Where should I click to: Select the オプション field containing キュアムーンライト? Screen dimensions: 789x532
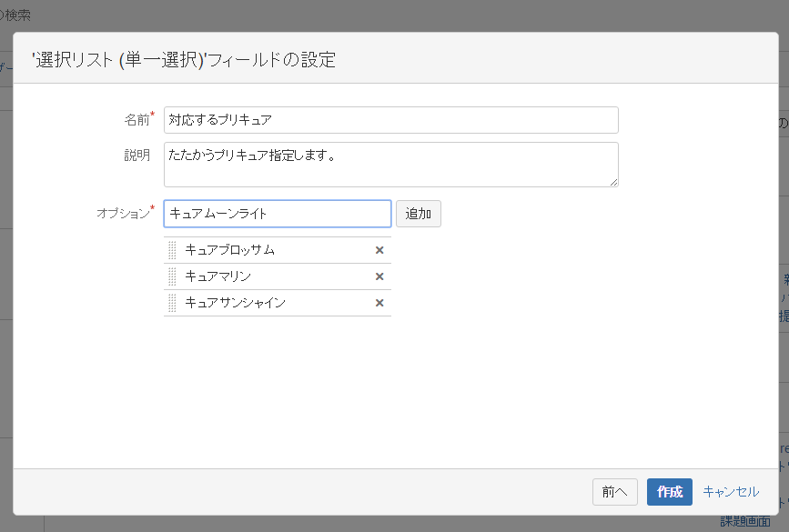tap(276, 214)
